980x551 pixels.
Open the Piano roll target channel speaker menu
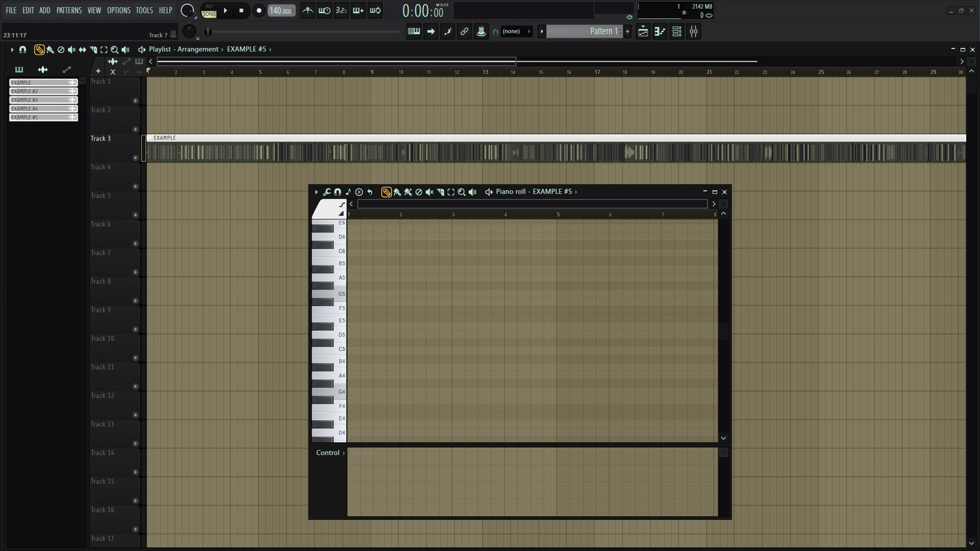489,192
